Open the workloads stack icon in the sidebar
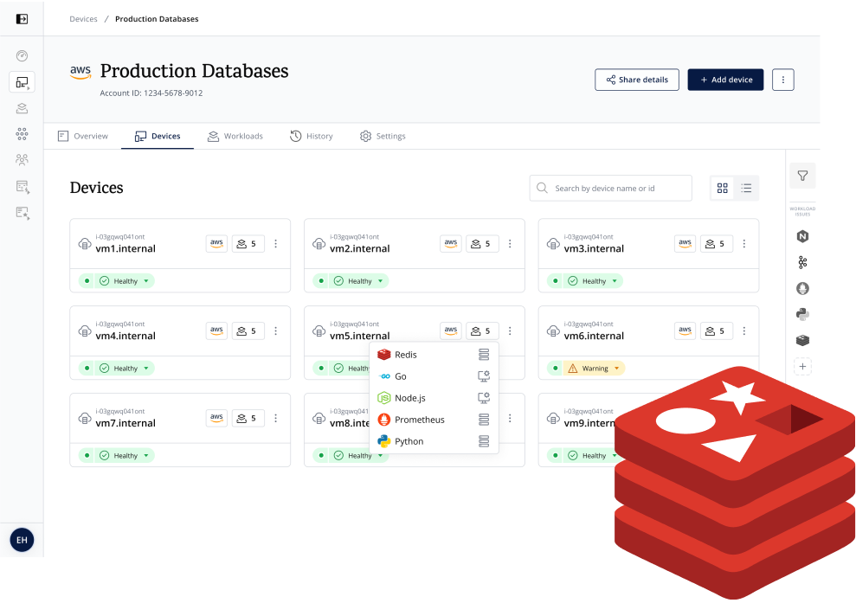Viewport: 856px width, 616px height. click(22, 108)
